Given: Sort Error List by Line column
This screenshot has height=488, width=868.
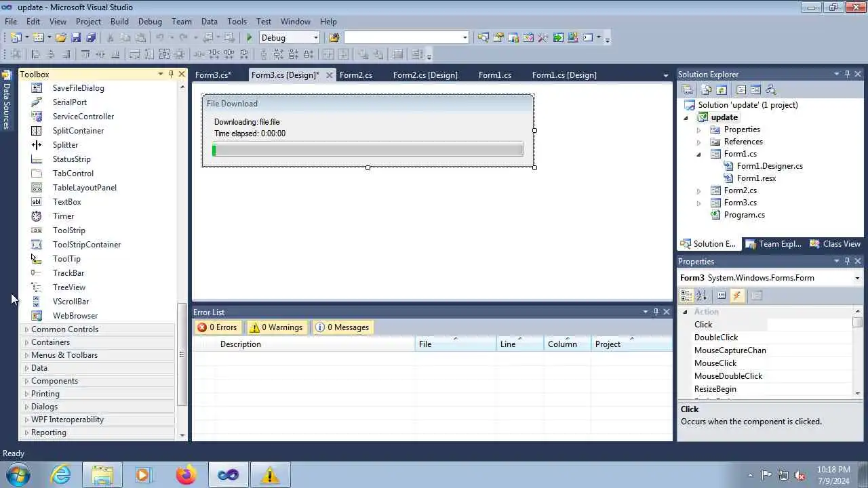Looking at the screenshot, I should tap(520, 344).
